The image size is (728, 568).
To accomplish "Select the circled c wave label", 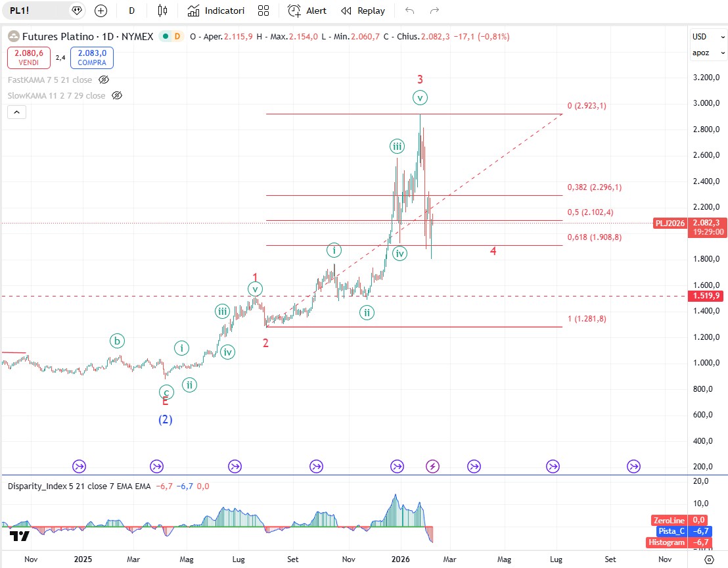I will [166, 392].
